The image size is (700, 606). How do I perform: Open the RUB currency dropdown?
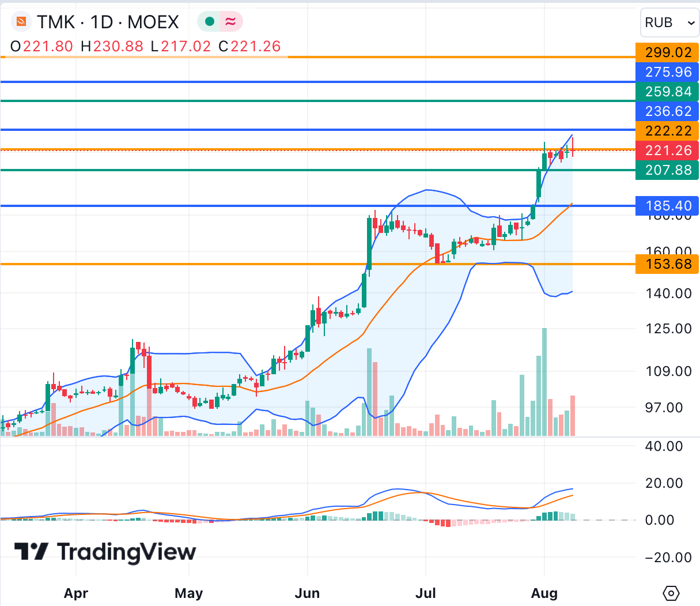pyautogui.click(x=669, y=23)
